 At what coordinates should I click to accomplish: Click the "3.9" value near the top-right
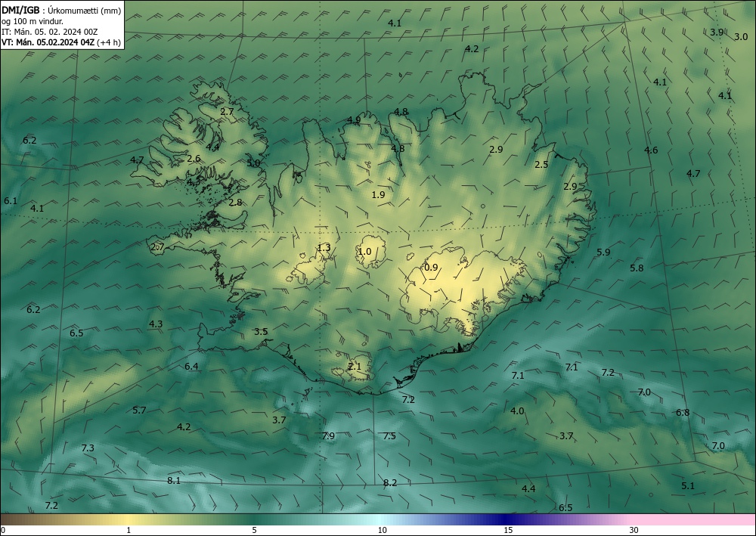pyautogui.click(x=717, y=33)
